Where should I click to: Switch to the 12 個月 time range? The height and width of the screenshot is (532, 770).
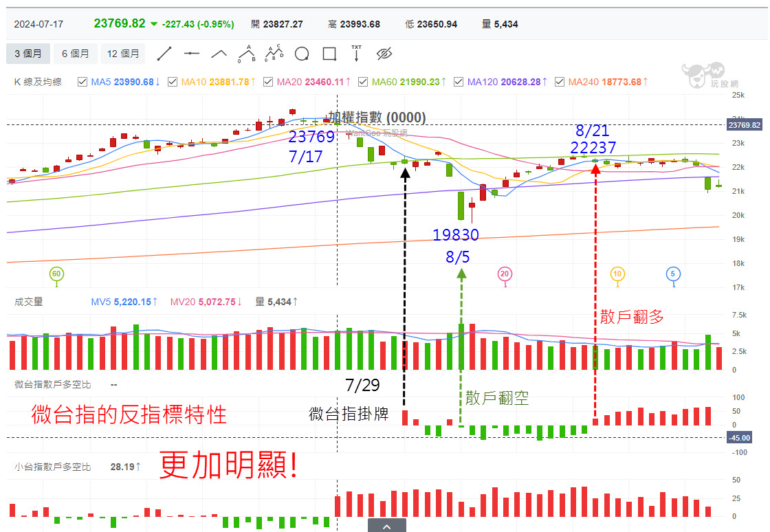124,54
